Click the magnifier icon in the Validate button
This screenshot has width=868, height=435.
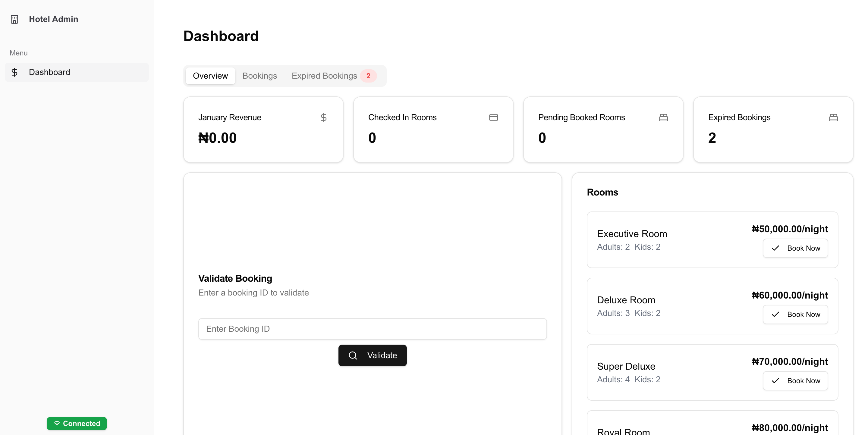353,355
